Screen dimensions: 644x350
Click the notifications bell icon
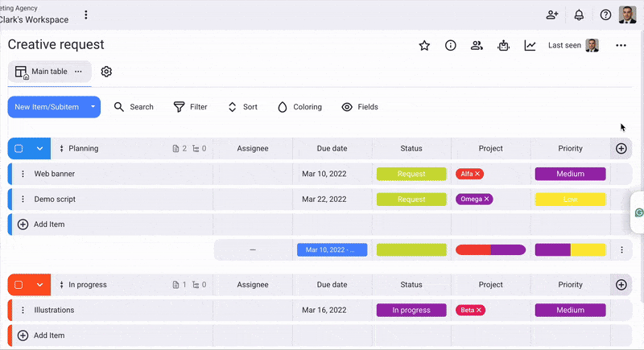coord(579,14)
